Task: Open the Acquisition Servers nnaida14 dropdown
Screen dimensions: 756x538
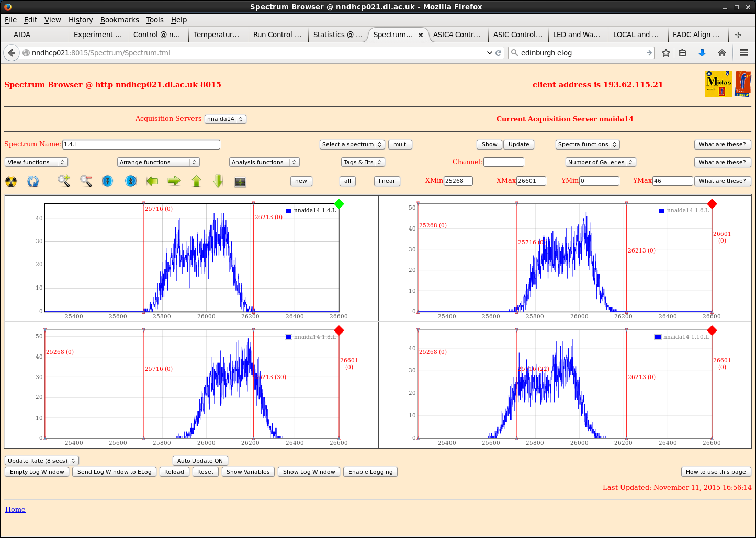Action: pos(225,119)
